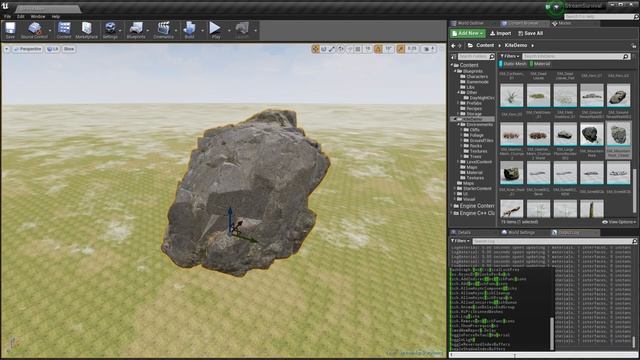640x360 pixels.
Task: Click the world/local coordinate system icon
Action: tap(341, 49)
